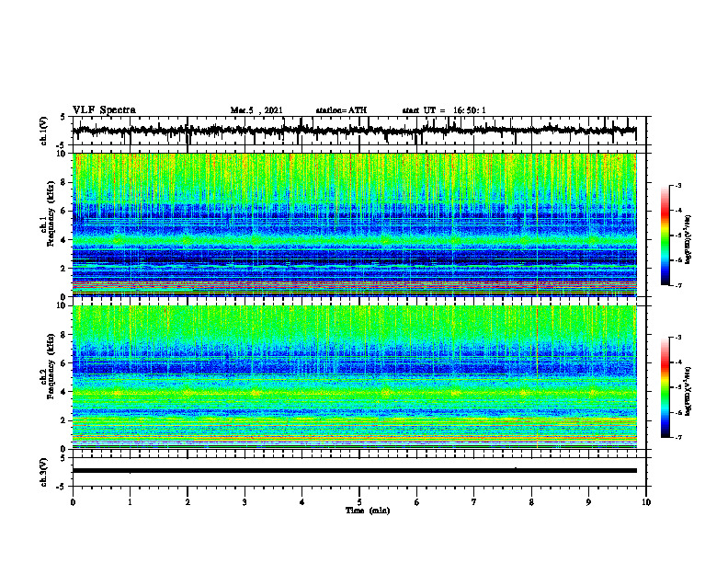Image resolution: width=728 pixels, height=563 pixels.
Task: Click the '-7' label on ch.2 colorbar
Action: (677, 437)
